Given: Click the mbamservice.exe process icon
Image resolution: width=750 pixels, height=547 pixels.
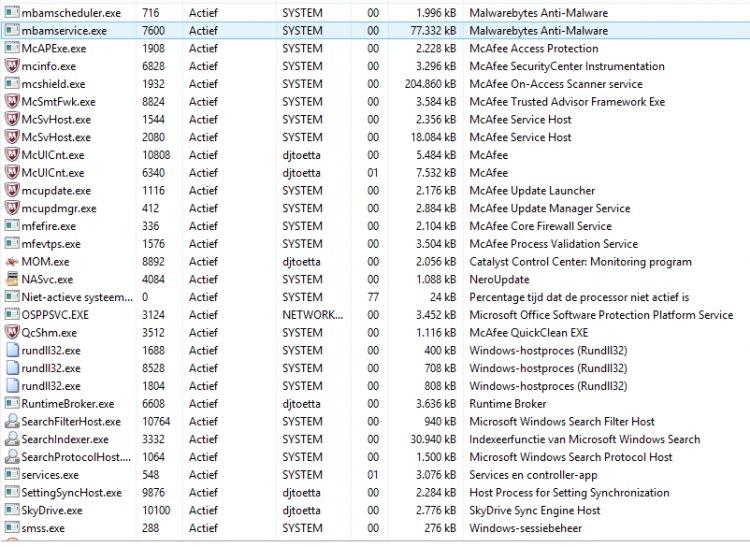Looking at the screenshot, I should pos(11,30).
